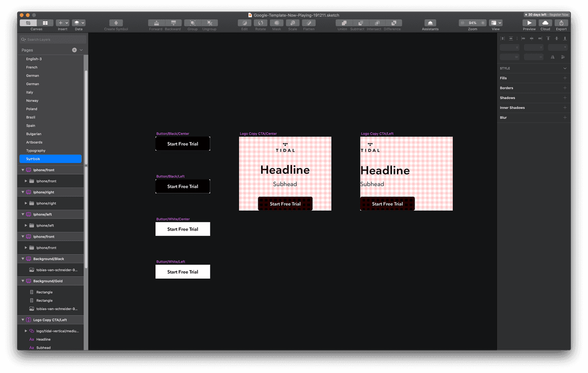The width and height of the screenshot is (588, 373).
Task: Open the Cloud upload option
Action: (545, 23)
